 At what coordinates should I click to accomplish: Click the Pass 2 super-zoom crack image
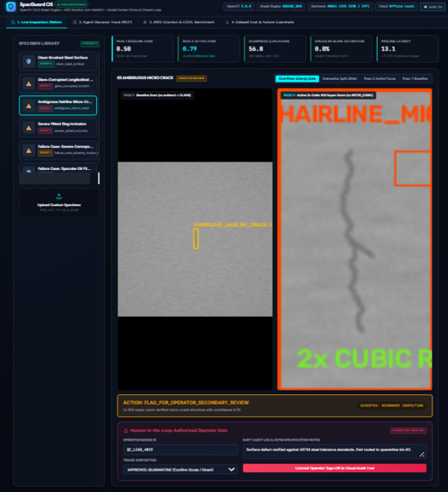pyautogui.click(x=354, y=239)
